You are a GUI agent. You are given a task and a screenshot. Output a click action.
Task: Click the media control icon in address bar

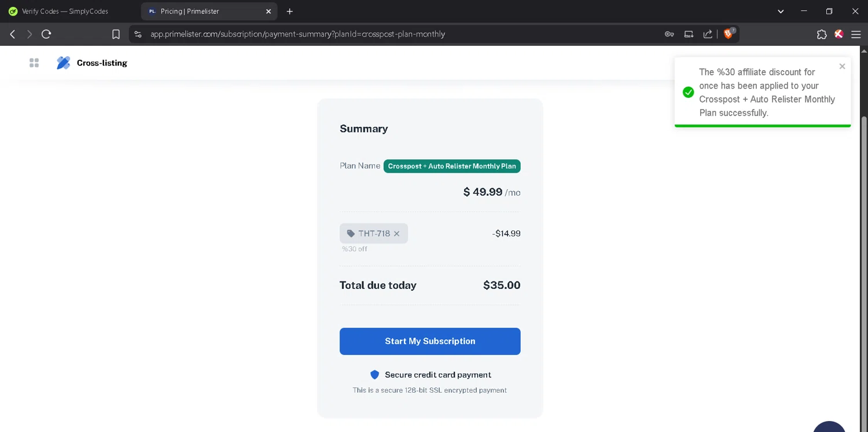(x=689, y=34)
